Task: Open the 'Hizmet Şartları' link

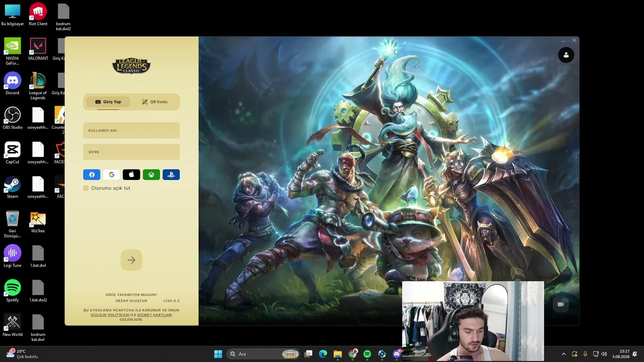Action: 154,315
